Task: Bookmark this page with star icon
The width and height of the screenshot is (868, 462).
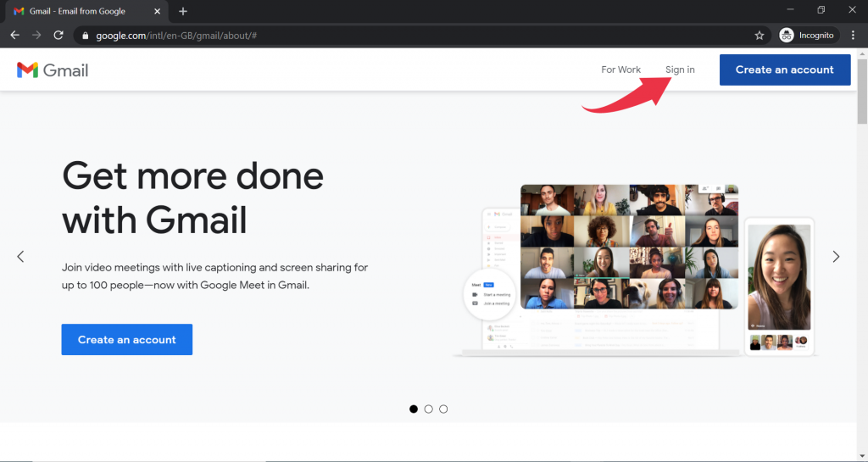Action: point(759,36)
